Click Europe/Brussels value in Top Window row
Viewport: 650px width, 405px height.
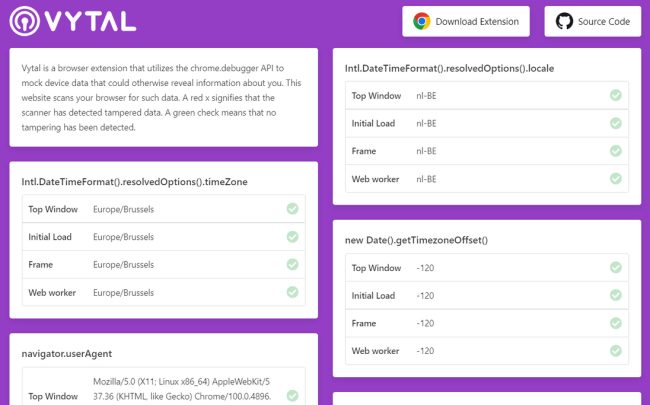[x=124, y=209]
